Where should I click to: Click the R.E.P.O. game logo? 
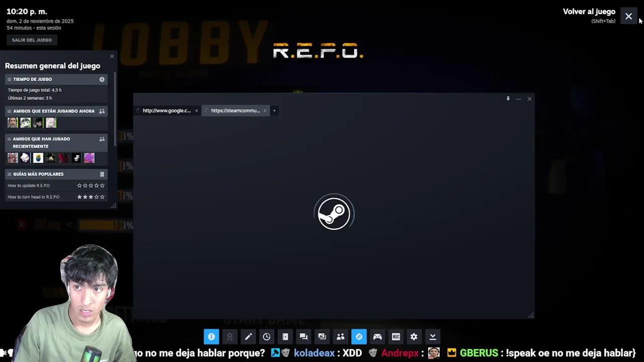(318, 51)
